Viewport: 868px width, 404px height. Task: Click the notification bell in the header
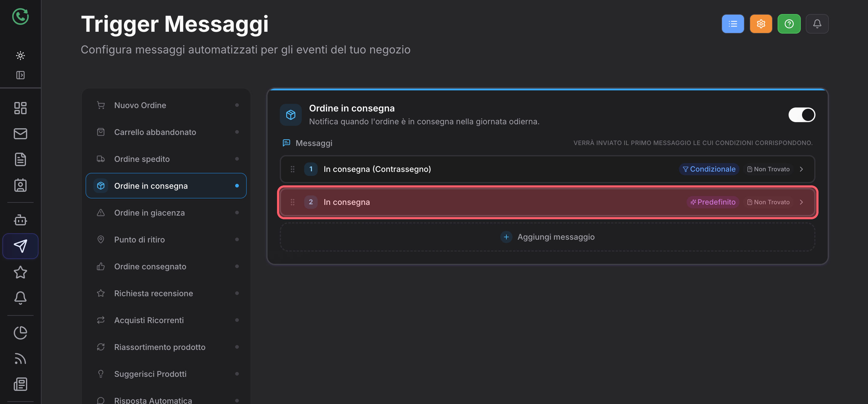817,24
